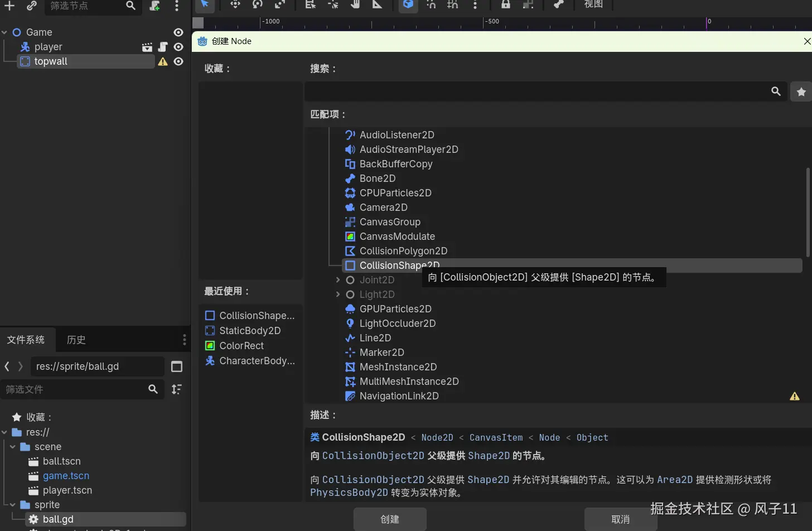
Task: Click the attach script icon above scene tree
Action: point(155,6)
